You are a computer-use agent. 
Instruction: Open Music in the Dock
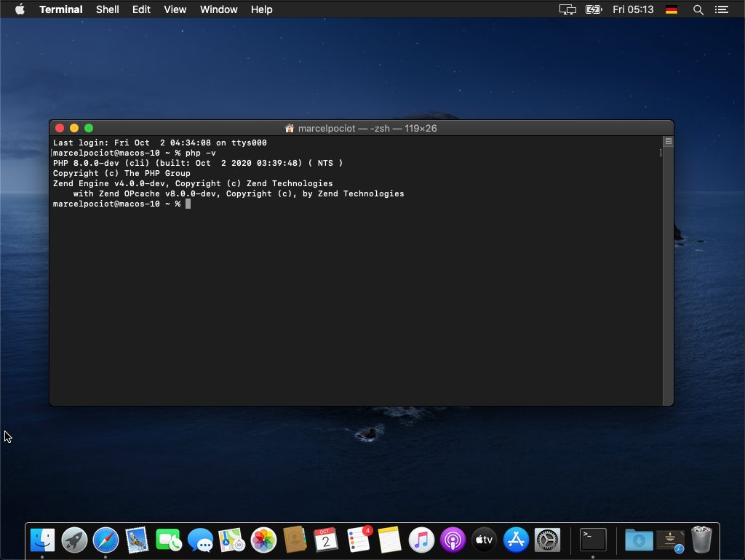pyautogui.click(x=421, y=540)
